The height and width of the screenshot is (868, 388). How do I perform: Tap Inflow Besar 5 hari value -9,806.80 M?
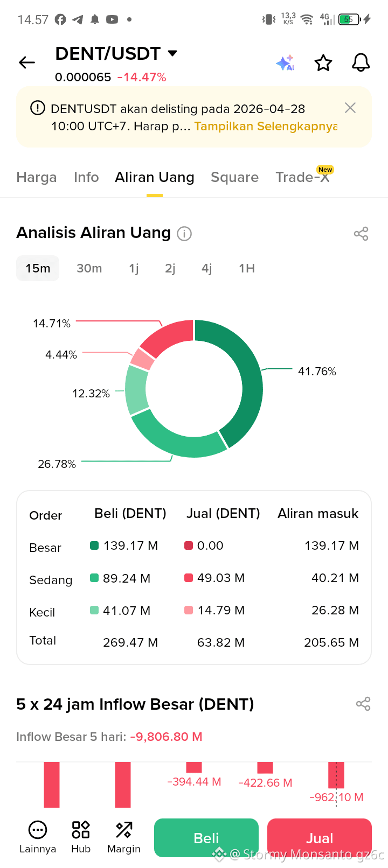pos(167,737)
